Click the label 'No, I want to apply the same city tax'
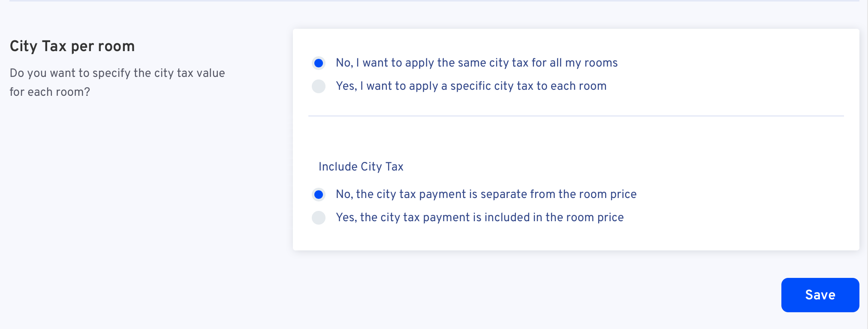This screenshot has height=329, width=868. coord(476,63)
